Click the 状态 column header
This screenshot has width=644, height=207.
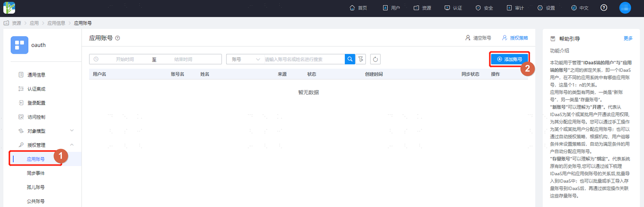[312, 74]
